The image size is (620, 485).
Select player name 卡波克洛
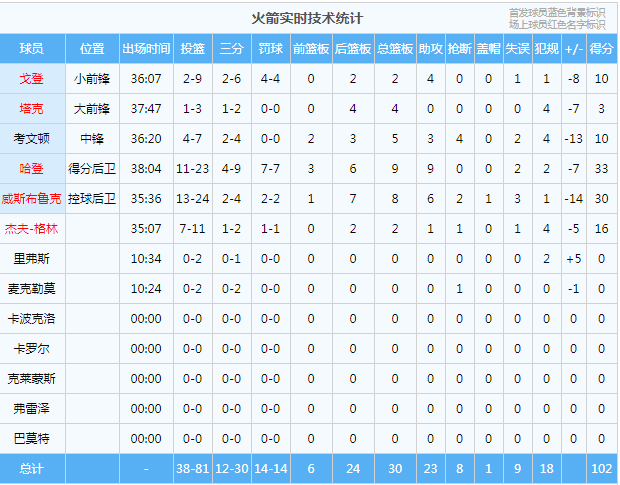pyautogui.click(x=32, y=319)
